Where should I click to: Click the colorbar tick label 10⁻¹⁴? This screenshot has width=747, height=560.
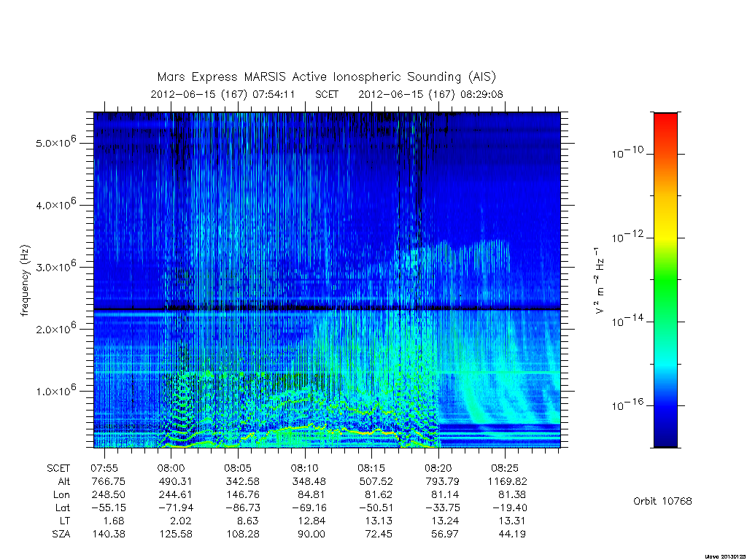click(x=627, y=321)
